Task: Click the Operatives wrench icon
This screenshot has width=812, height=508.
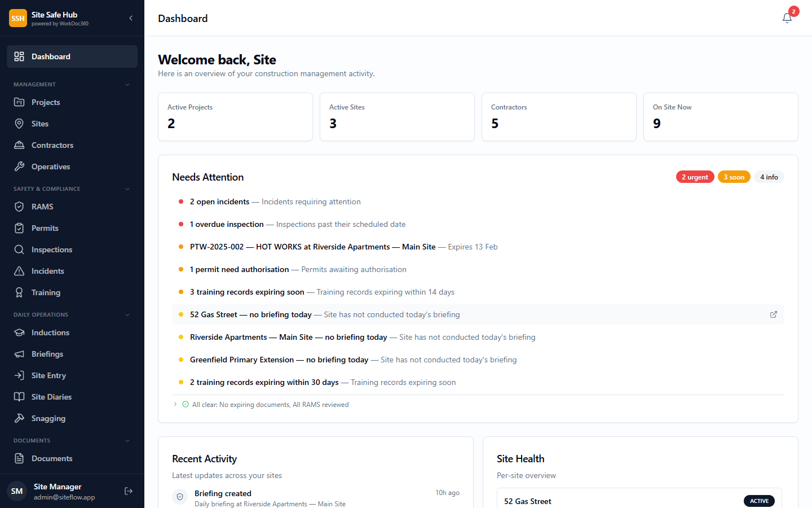Action: tap(19, 167)
